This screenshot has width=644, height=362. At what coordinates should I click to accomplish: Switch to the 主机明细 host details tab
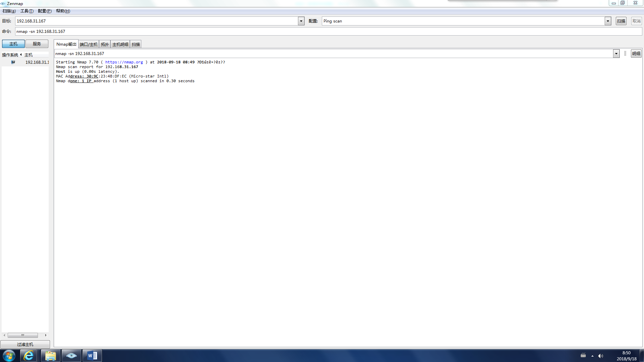pos(120,44)
